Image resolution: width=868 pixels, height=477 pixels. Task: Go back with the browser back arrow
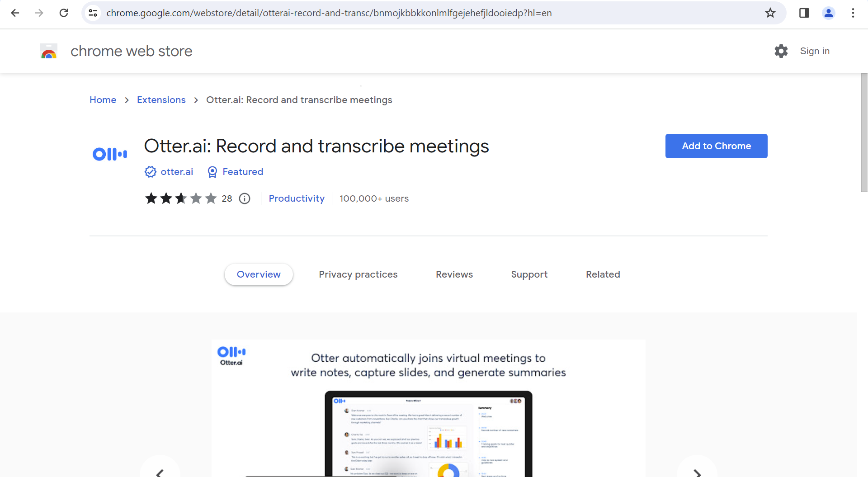coord(15,13)
